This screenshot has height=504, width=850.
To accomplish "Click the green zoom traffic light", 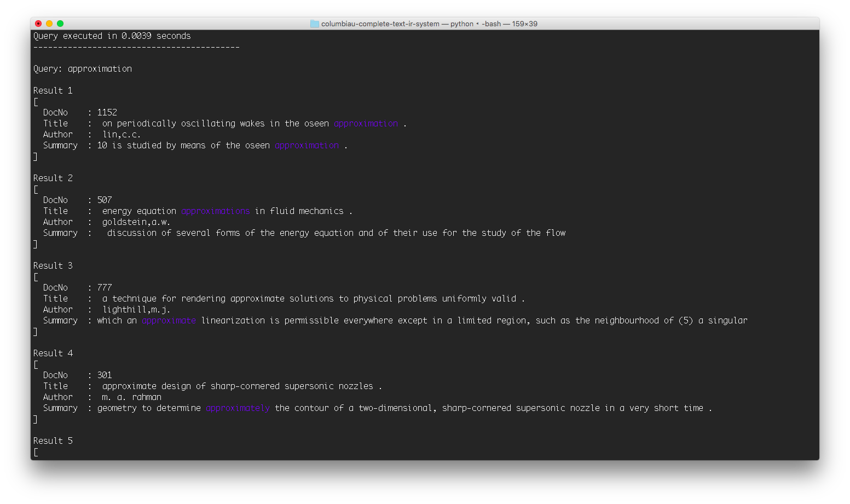I will (x=60, y=24).
